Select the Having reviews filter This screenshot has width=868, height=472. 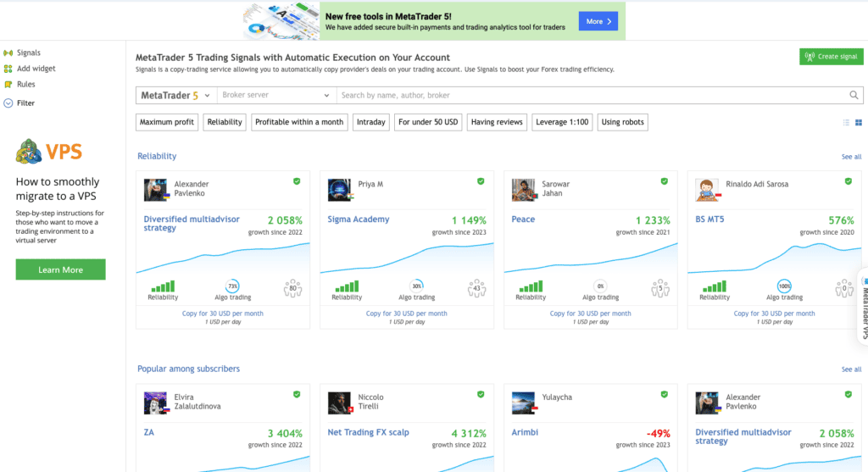pos(497,122)
